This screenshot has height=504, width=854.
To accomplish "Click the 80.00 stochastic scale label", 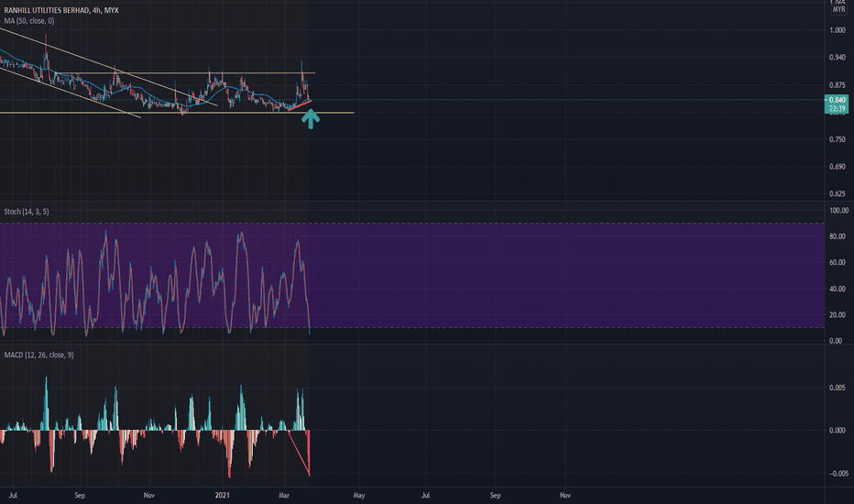I will click(838, 236).
